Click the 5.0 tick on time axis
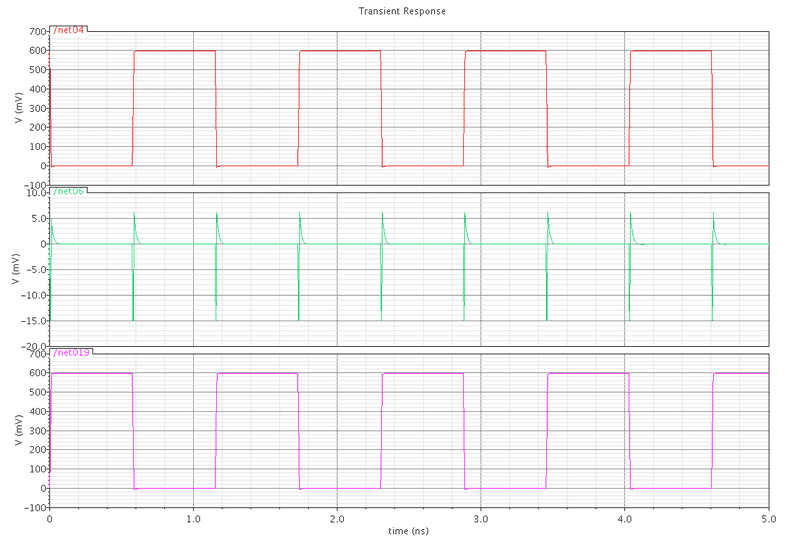 (x=768, y=519)
